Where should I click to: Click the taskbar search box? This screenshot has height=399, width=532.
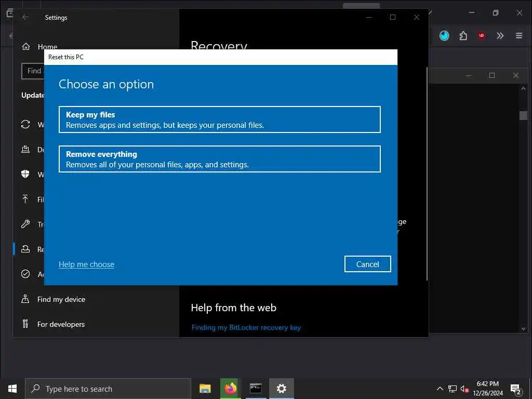(108, 389)
